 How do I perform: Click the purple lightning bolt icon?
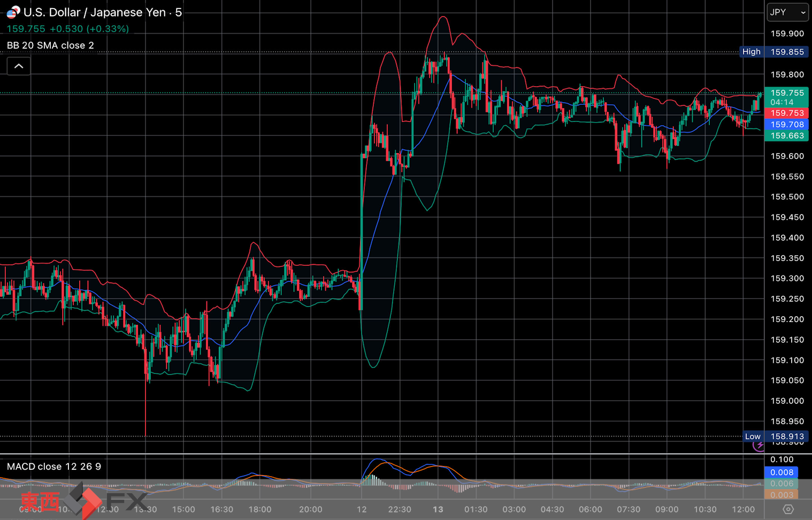759,445
